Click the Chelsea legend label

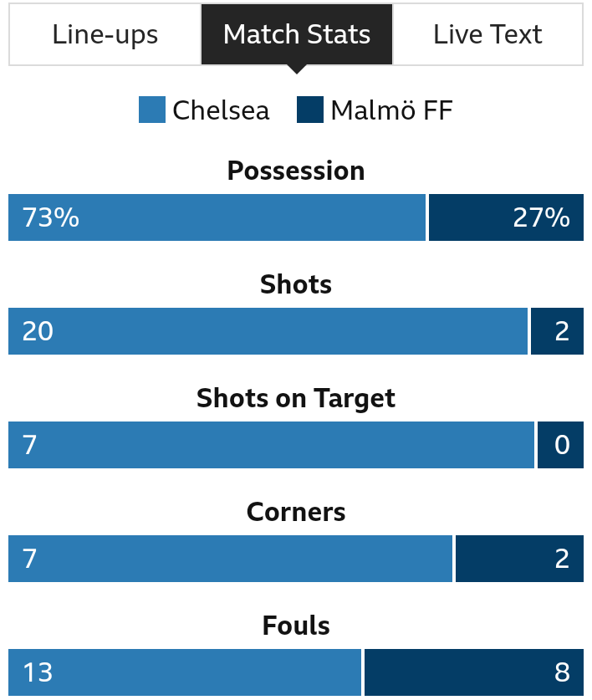point(221,110)
